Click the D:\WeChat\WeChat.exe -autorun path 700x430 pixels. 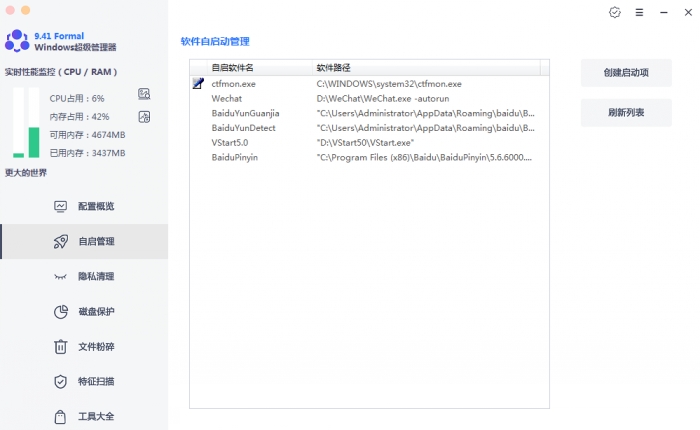[x=383, y=98]
